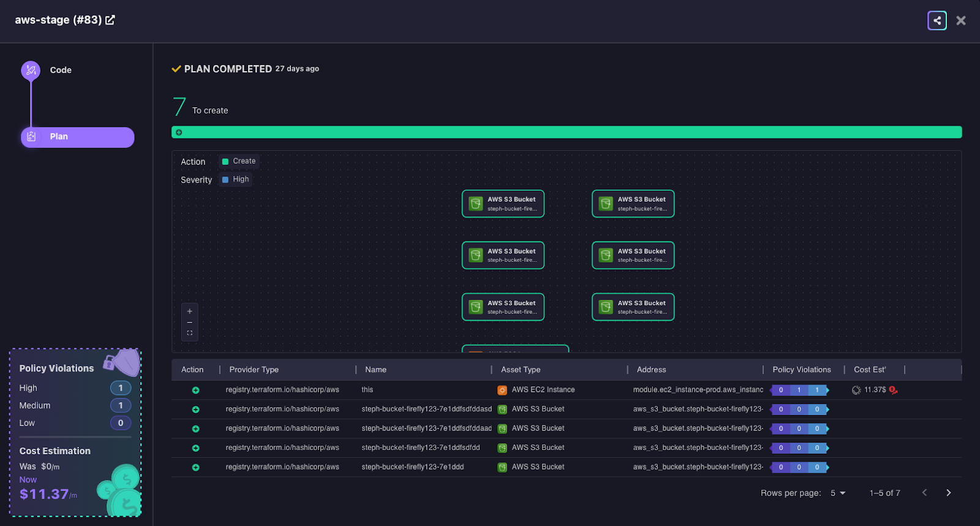Click S3 Bucket icon in 7e1ddfsdfdd row
Screen dimensions: 980x526
tap(502, 448)
